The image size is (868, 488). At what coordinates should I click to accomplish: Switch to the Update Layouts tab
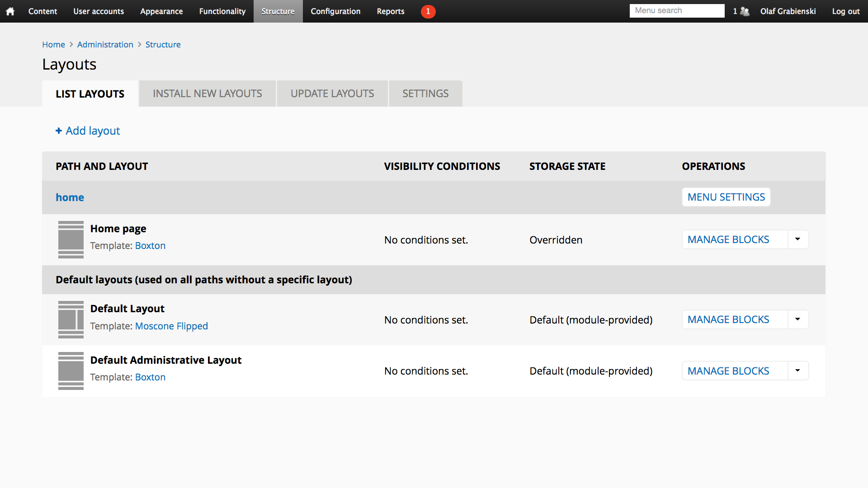coord(332,94)
